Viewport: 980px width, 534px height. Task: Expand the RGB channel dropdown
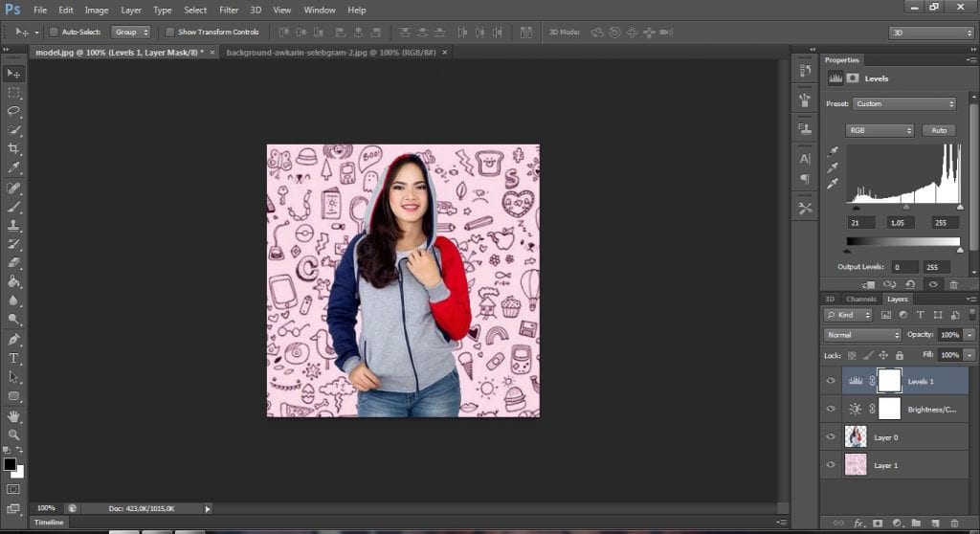(880, 130)
